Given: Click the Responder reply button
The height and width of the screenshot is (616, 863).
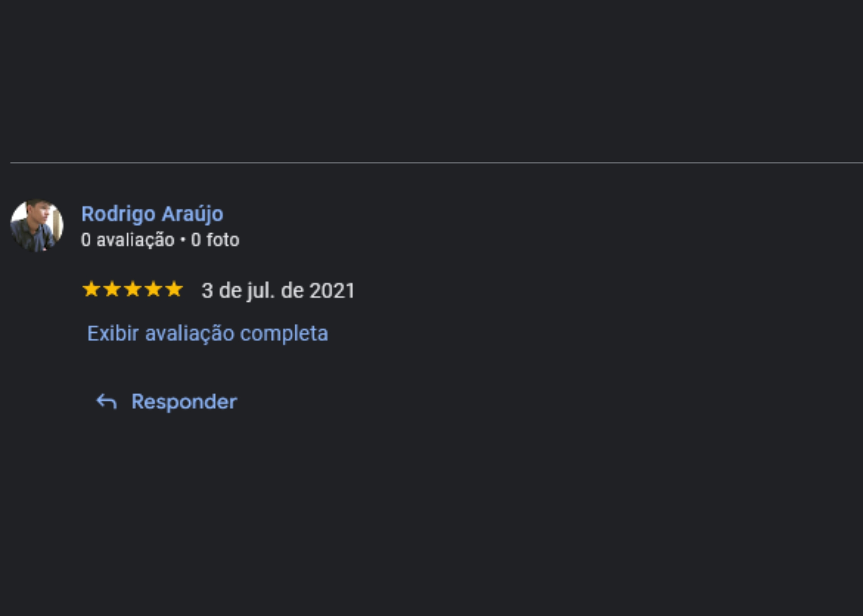Looking at the screenshot, I should pos(166,402).
